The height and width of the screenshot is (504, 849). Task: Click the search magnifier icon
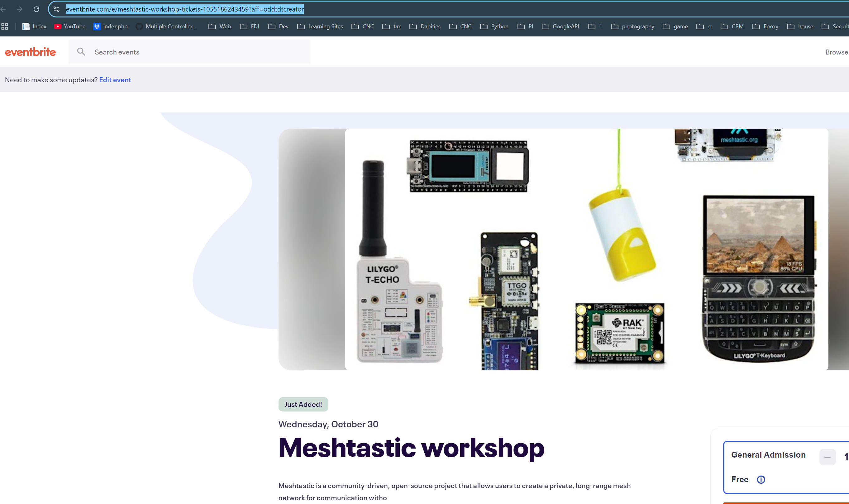[81, 52]
